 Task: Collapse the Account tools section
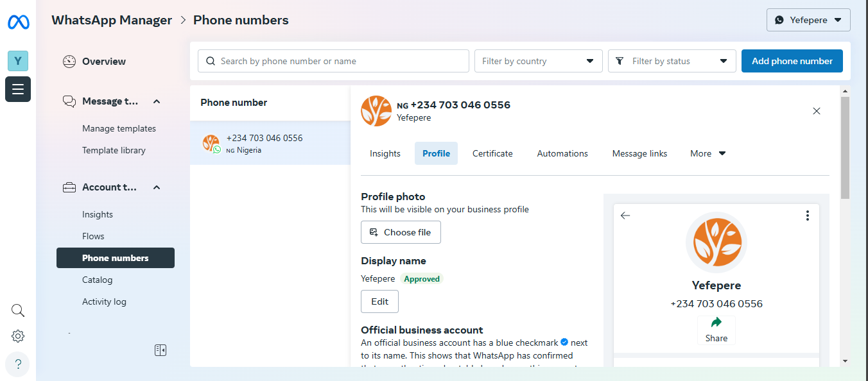157,187
